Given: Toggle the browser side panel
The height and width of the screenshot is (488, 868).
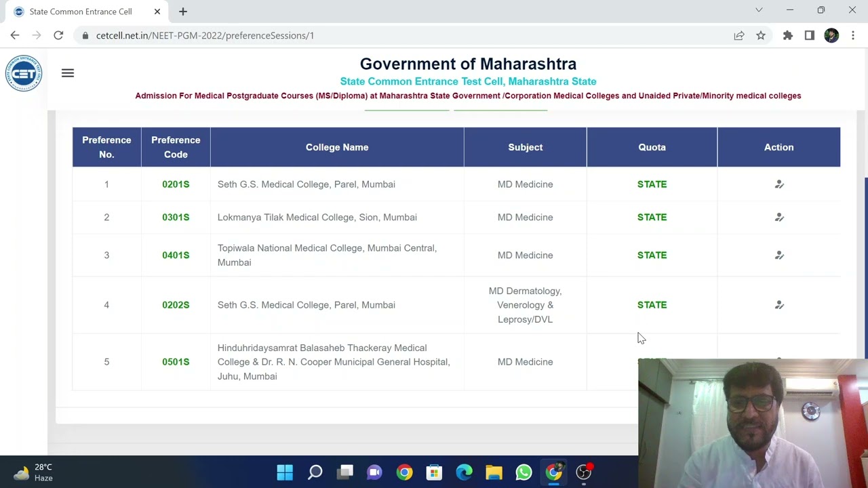Looking at the screenshot, I should click(x=810, y=35).
